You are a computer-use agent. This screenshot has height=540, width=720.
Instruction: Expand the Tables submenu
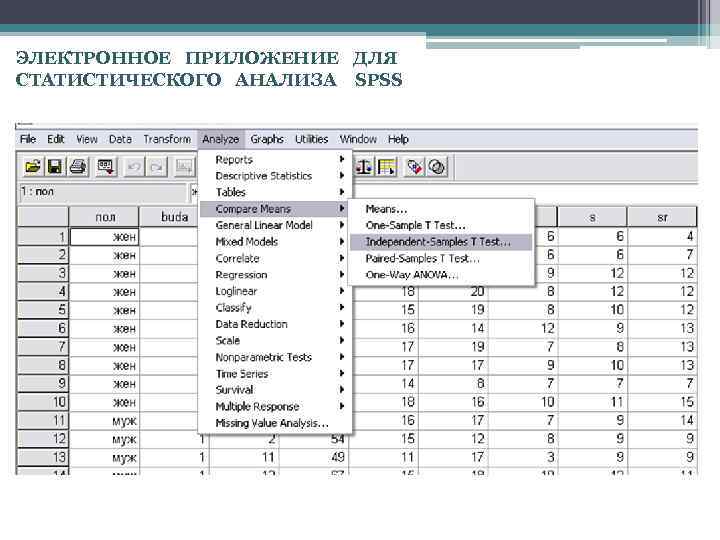click(275, 192)
